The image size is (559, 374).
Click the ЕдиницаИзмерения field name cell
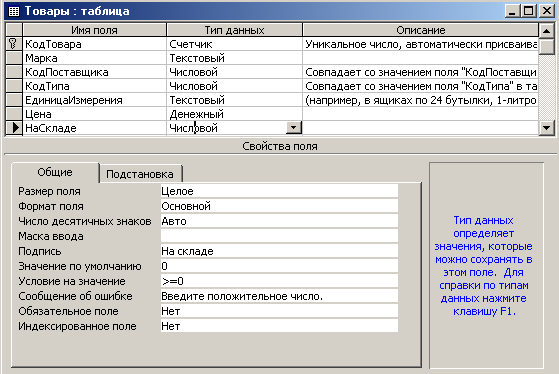(94, 100)
